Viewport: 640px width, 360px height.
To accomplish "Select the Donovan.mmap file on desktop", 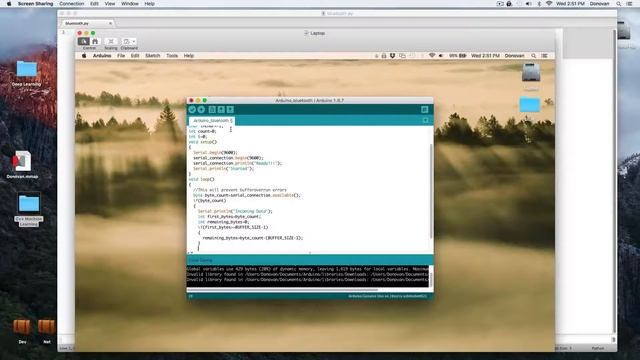I will coord(22,164).
